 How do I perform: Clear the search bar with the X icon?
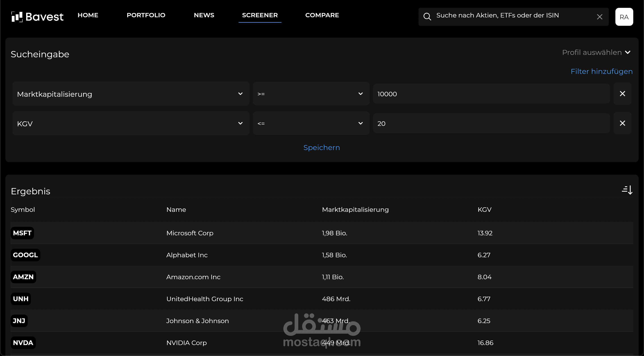pos(600,17)
